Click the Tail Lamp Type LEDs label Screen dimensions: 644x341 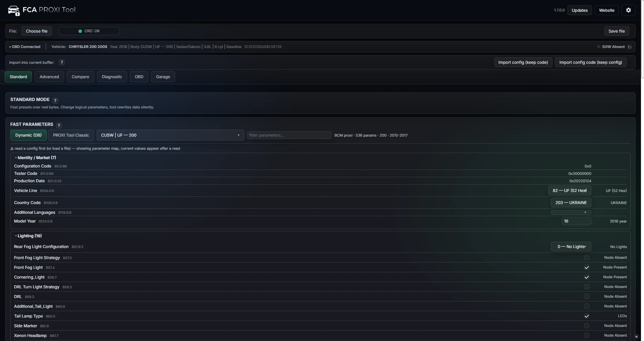[622, 316]
